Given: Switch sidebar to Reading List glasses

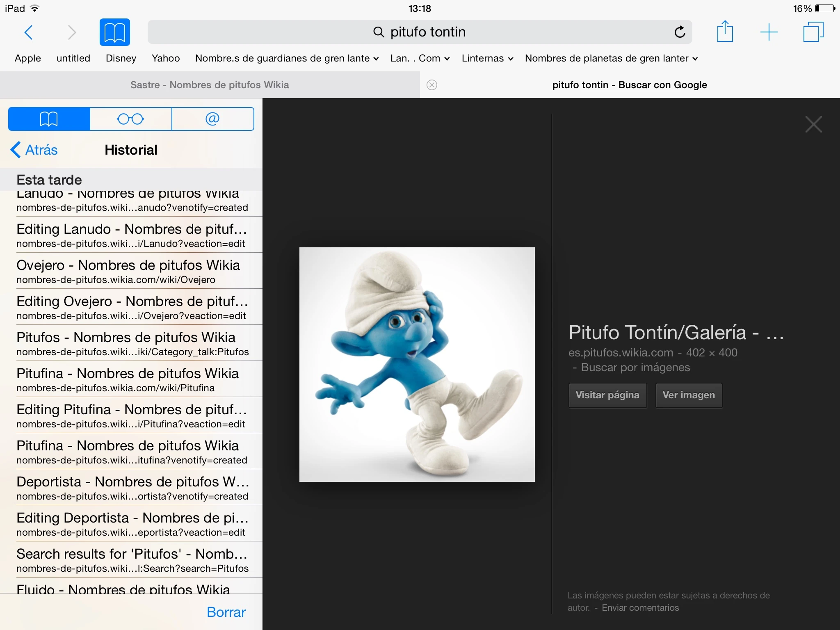Looking at the screenshot, I should click(x=131, y=119).
